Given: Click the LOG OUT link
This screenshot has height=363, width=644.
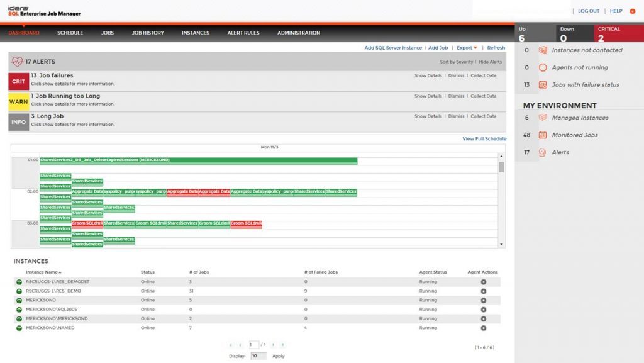Looking at the screenshot, I should [x=589, y=11].
